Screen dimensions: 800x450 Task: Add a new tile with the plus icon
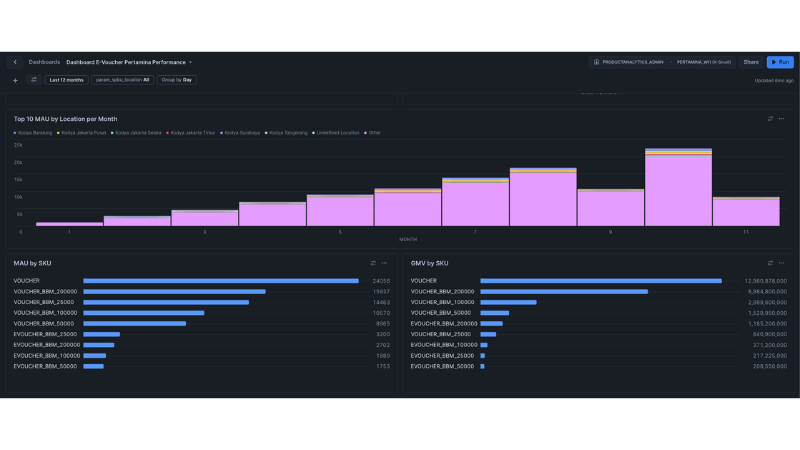pyautogui.click(x=15, y=80)
